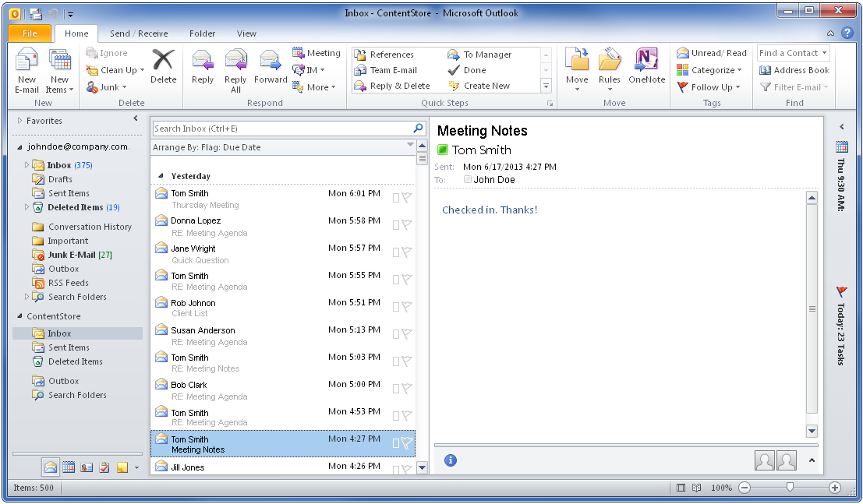Switch to the View ribbon tab
This screenshot has width=863, height=504.
click(x=246, y=33)
